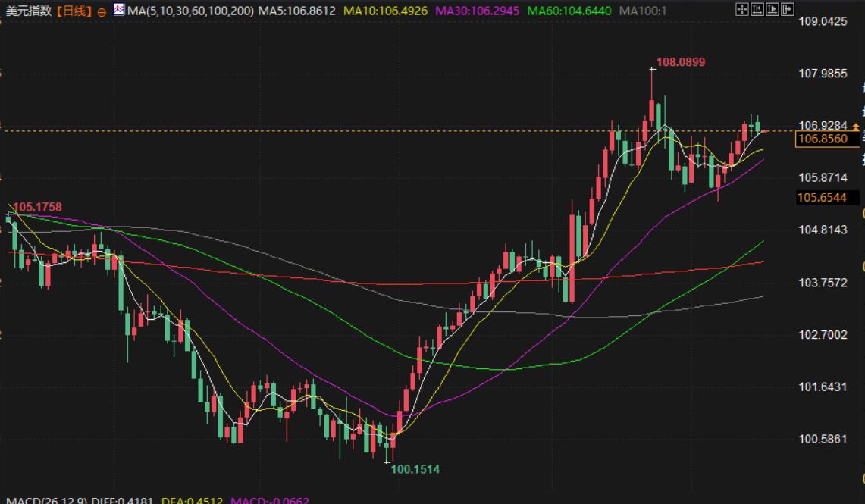Select the green MA60 value label

click(x=569, y=11)
